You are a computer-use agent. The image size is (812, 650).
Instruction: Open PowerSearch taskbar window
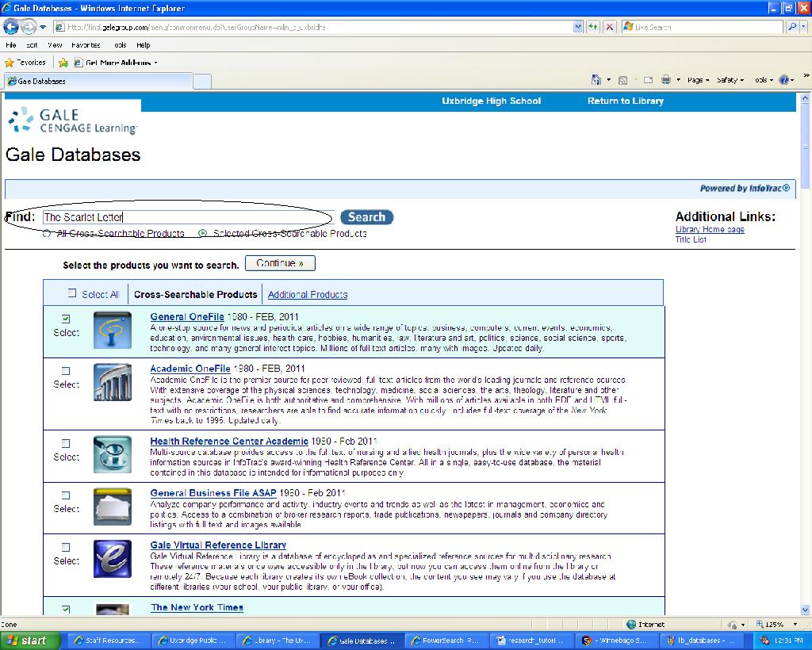click(x=446, y=640)
